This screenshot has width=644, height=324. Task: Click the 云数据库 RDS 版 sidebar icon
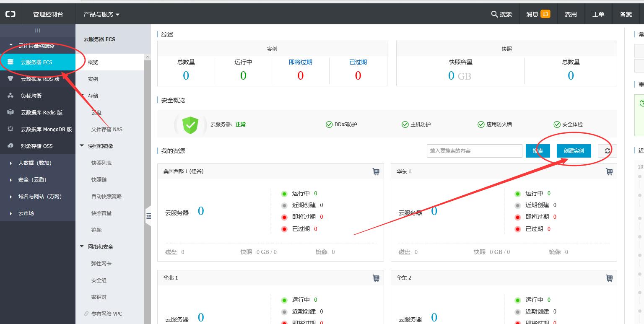[10, 79]
